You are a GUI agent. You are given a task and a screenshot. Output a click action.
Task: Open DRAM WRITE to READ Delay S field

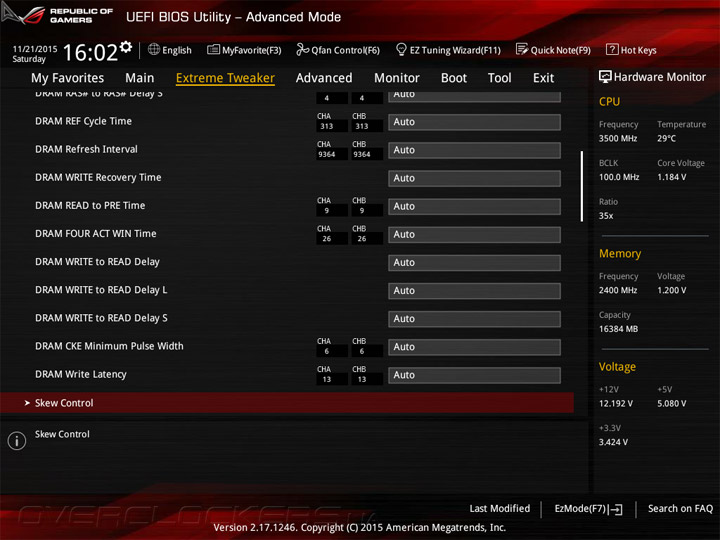(x=474, y=319)
